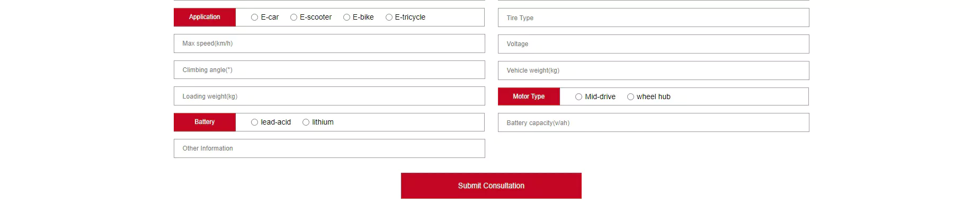Choose lithium battery option
The height and width of the screenshot is (220, 980).
306,122
